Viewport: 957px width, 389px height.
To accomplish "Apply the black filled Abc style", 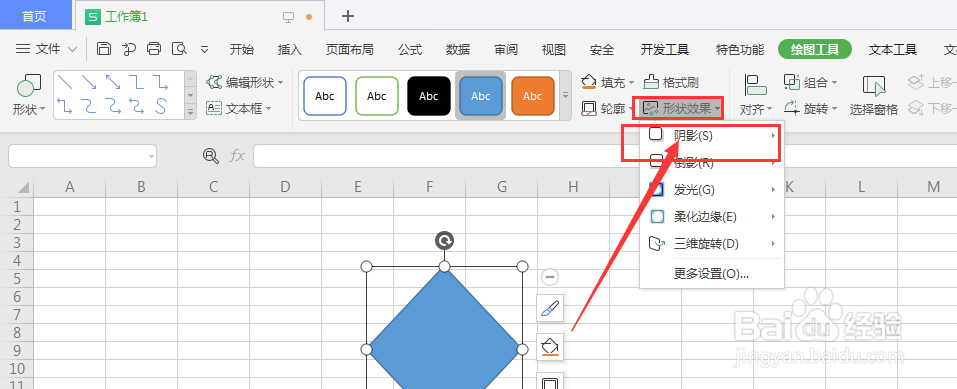I will pos(429,96).
